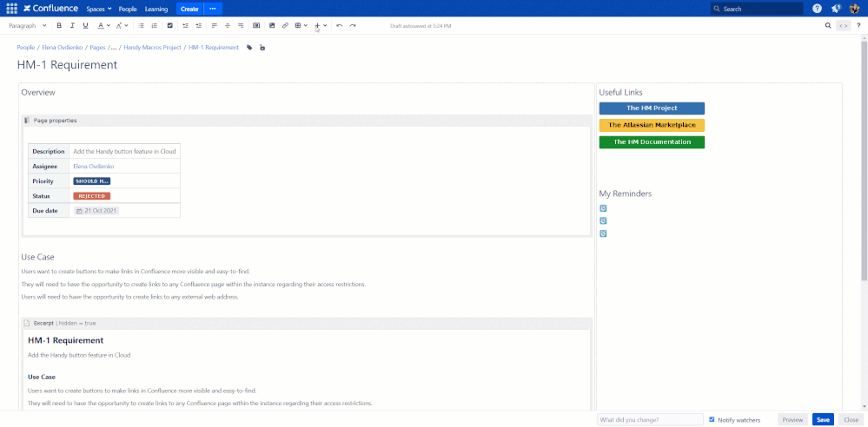Open HM-1 Requirement breadcrumb link
The height and width of the screenshot is (427, 868).
click(214, 48)
